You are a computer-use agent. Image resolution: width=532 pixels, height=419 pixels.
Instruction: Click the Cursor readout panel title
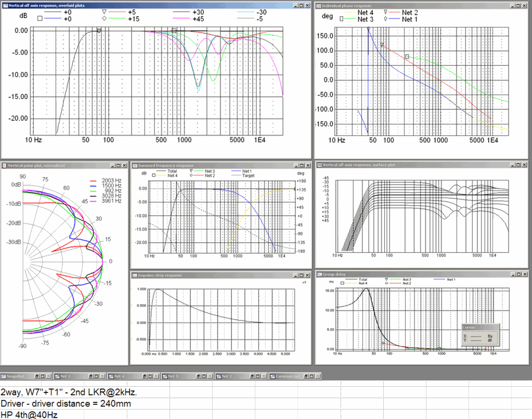(x=469, y=328)
